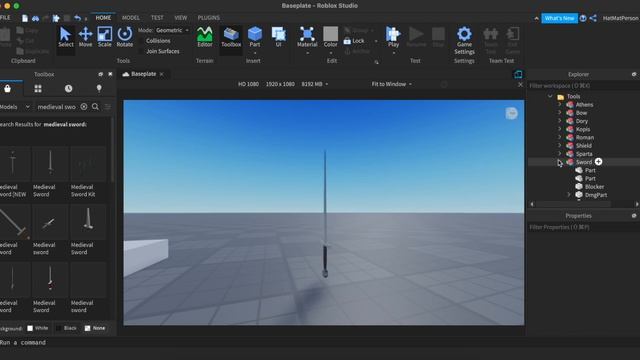Screen dimensions: 640x360
Task: Toggle the Collisions checkbox
Action: point(142,41)
